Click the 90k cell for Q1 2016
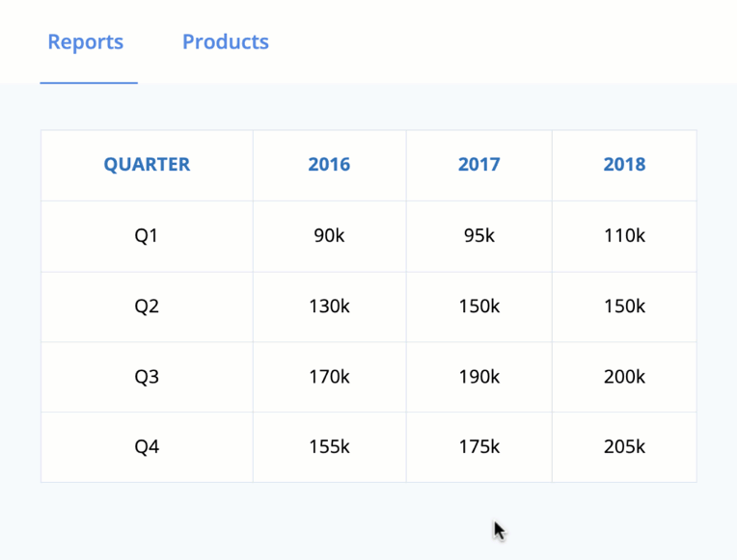This screenshot has width=737, height=560. pos(329,236)
